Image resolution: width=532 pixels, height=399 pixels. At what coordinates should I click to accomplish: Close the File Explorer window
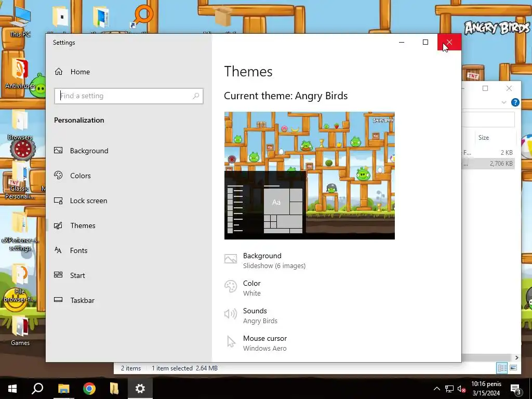509,88
